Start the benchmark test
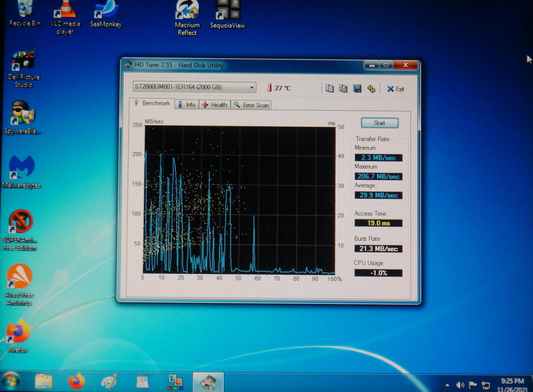 [380, 123]
